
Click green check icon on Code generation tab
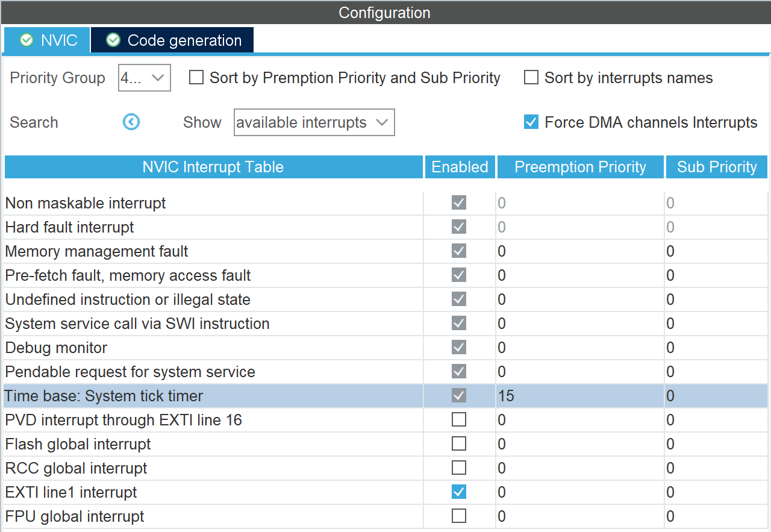[113, 40]
